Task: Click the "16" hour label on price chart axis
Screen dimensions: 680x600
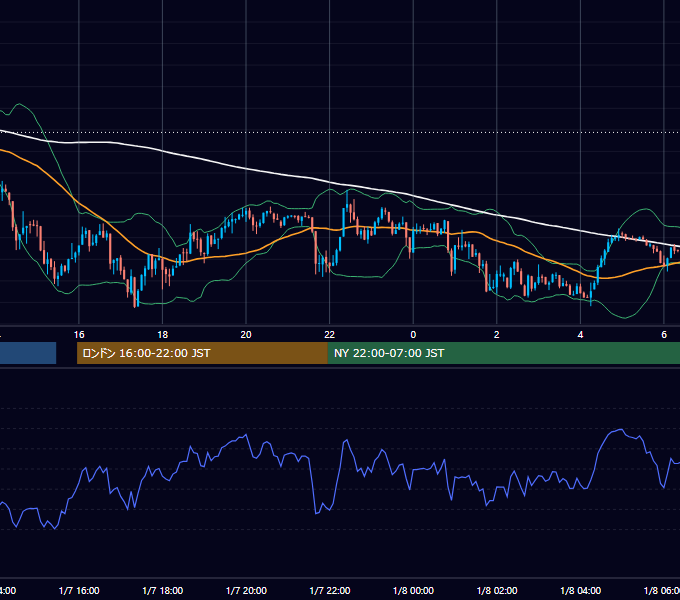Action: (x=79, y=335)
